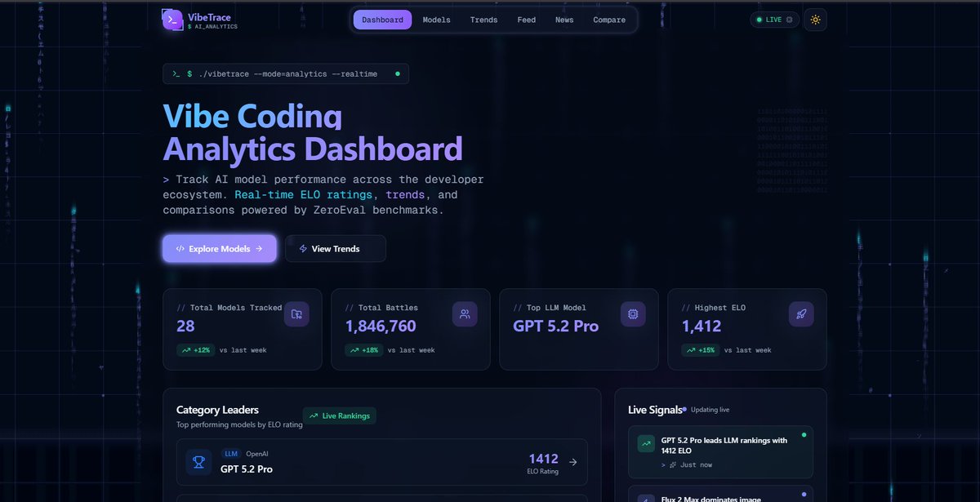
Task: Click the ./vibetrace command line bar
Action: [x=286, y=73]
